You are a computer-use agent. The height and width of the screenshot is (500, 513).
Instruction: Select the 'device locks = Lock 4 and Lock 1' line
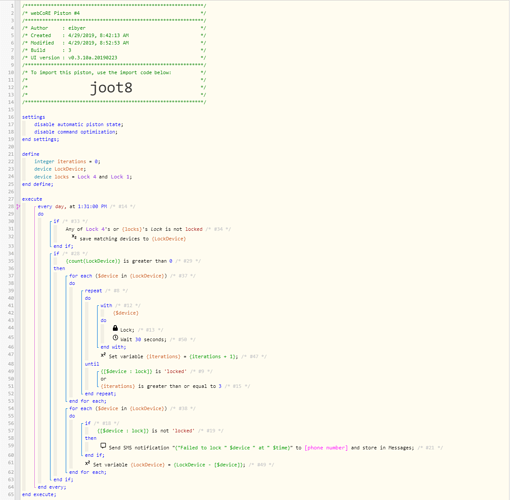click(x=83, y=177)
